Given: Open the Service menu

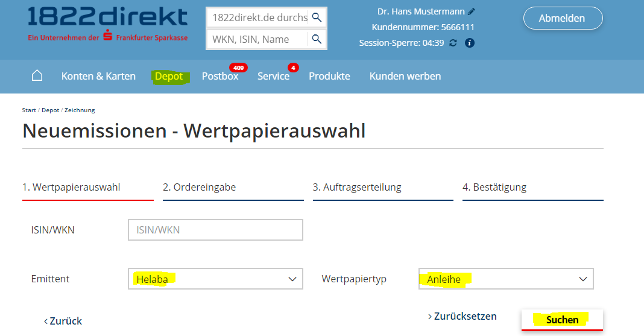Looking at the screenshot, I should 273,76.
